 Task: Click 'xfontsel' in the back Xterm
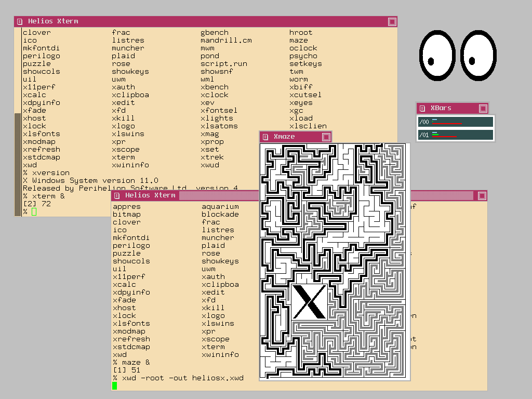pyautogui.click(x=219, y=111)
